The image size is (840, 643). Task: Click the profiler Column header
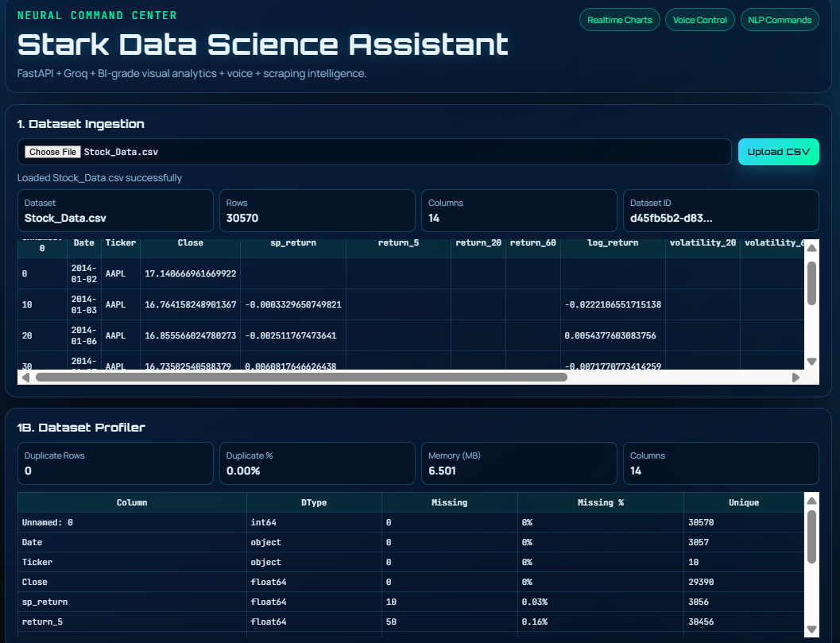[132, 502]
